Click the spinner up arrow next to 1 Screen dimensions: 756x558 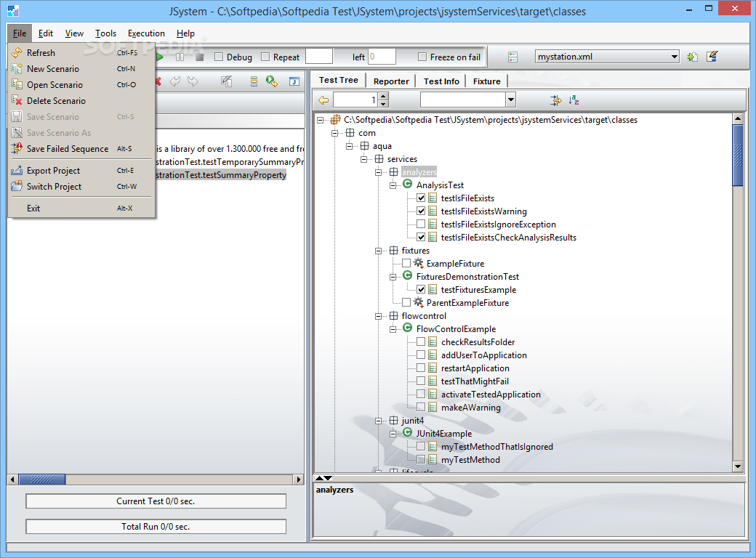(x=383, y=97)
